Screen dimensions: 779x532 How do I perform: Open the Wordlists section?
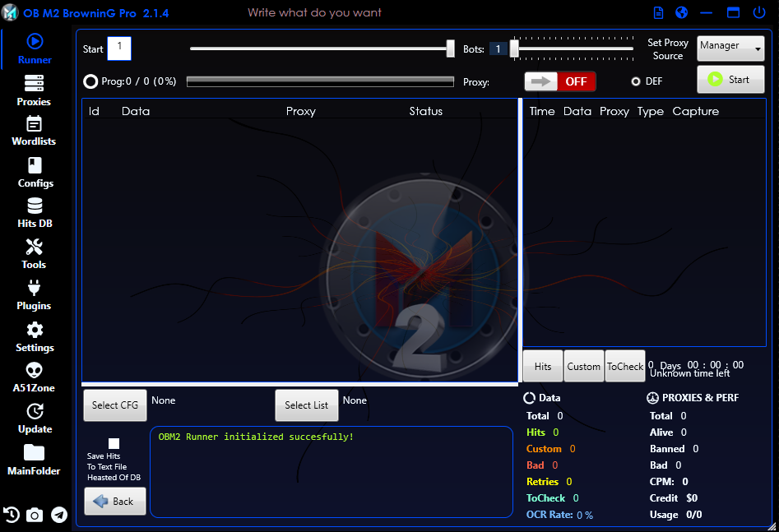point(34,131)
